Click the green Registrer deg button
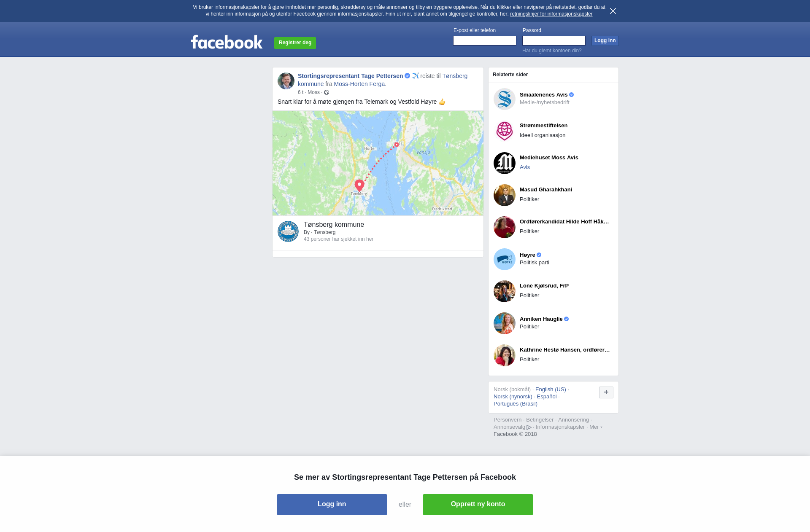This screenshot has width=810, height=532. [x=295, y=43]
